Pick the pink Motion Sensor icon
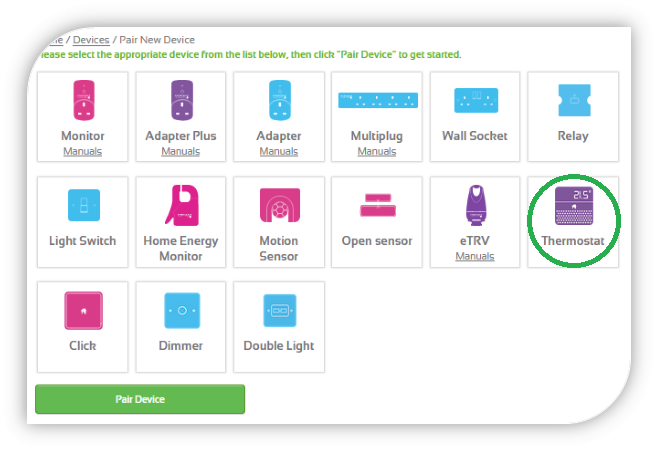The image size is (658, 451). [280, 205]
